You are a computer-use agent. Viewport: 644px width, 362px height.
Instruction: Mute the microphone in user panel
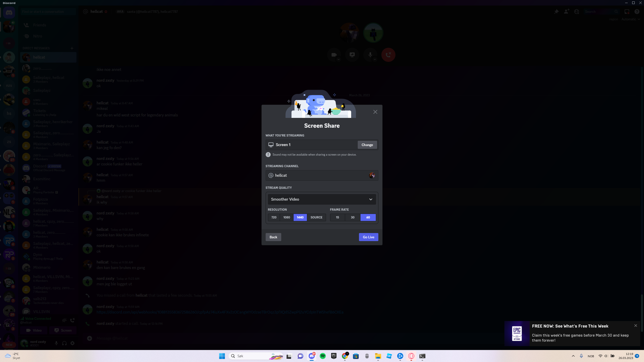[x=56, y=343]
